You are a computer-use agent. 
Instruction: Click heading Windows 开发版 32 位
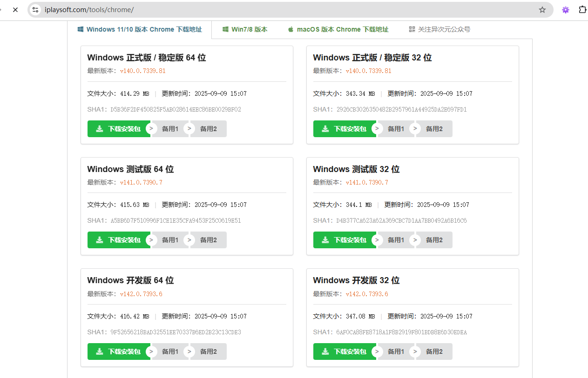[356, 280]
